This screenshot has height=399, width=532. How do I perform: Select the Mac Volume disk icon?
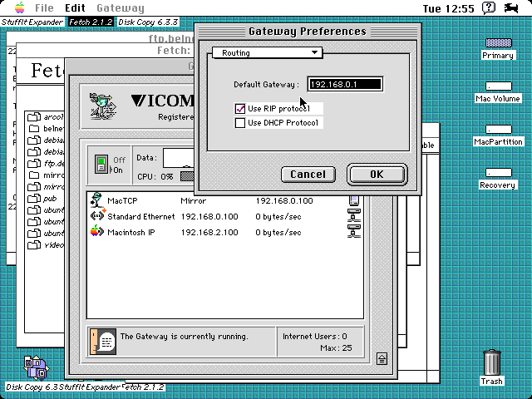498,86
